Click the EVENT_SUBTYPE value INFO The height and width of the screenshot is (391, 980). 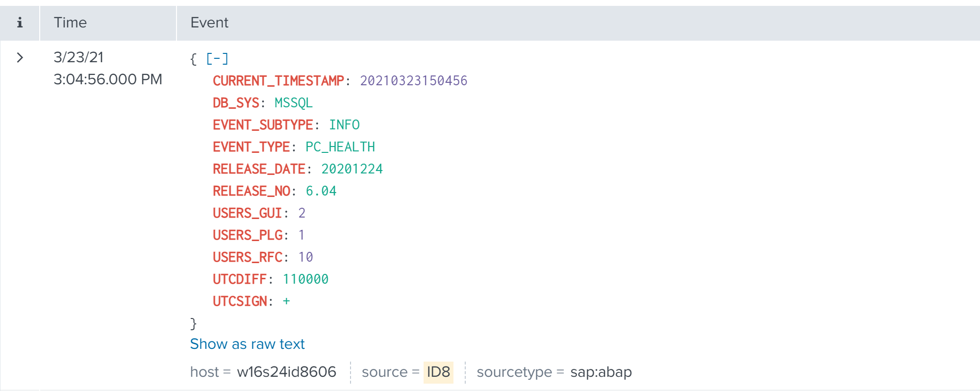tap(344, 125)
